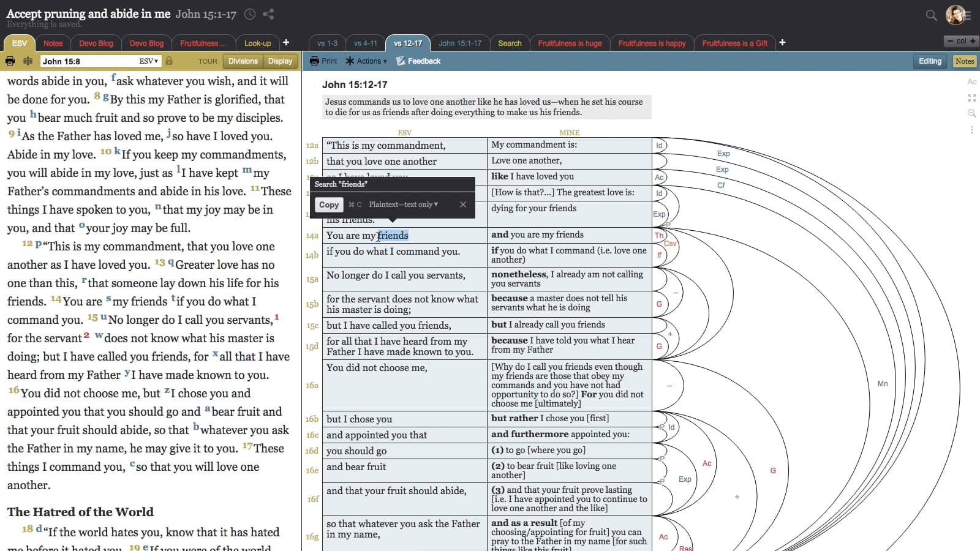The width and height of the screenshot is (980, 551).
Task: Close the Search "friends" popup
Action: [x=463, y=204]
